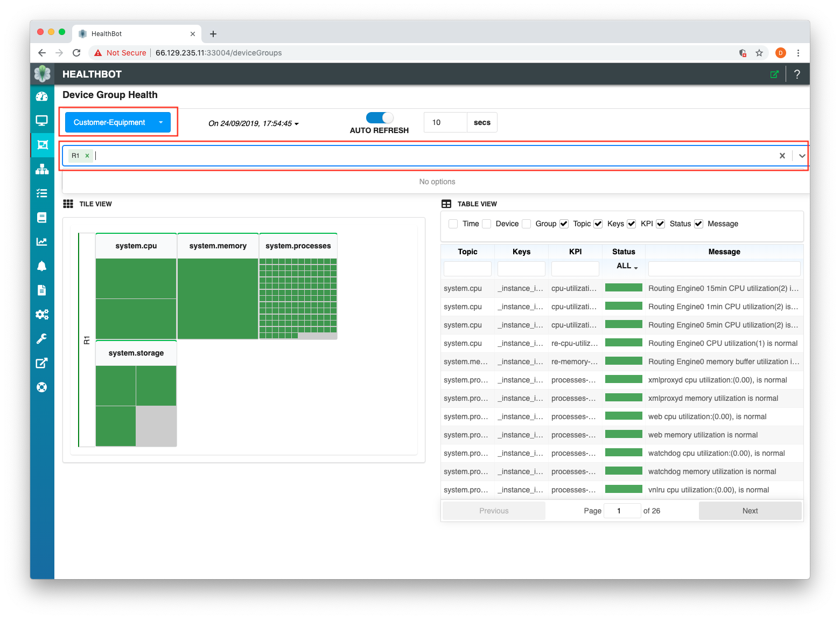Click the Keys filter input field
This screenshot has height=619, width=840.
tap(521, 268)
